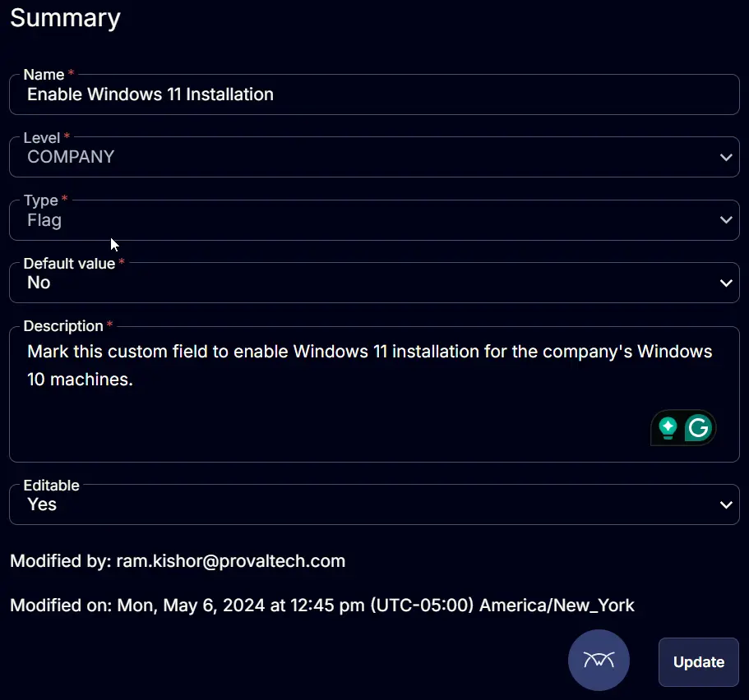The width and height of the screenshot is (749, 700).
Task: Open the round floating assistant button
Action: click(599, 660)
